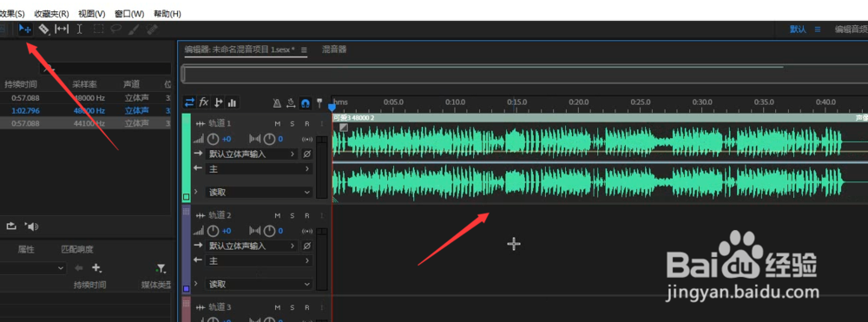Toggle polarity reverse on 轨道 1

point(307,154)
